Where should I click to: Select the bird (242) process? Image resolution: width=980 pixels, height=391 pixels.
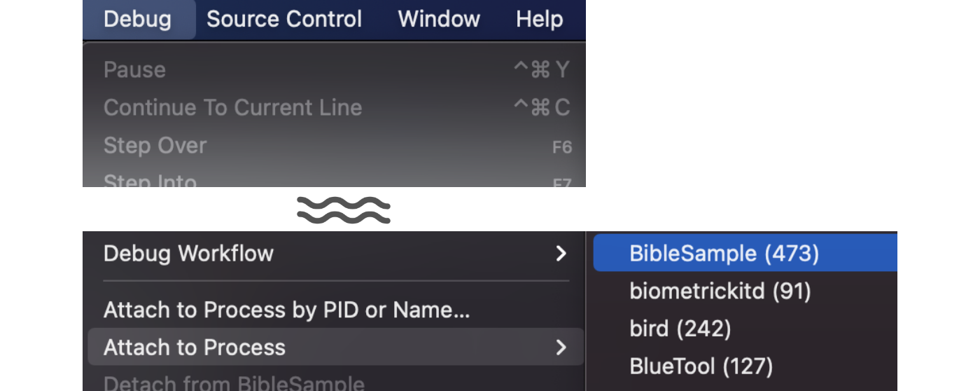click(680, 329)
